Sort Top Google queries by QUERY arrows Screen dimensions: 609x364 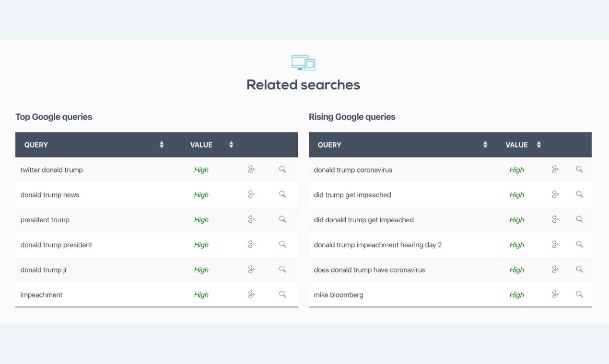162,145
